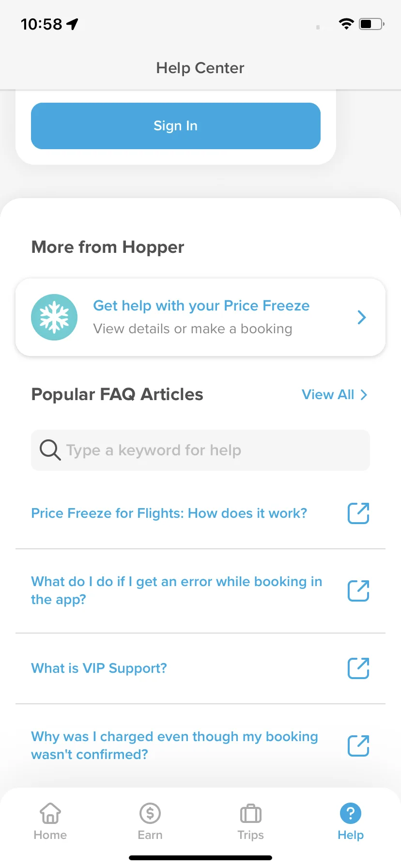Click the blue Sign In button
Viewport: 401px width, 868px height.
[176, 126]
